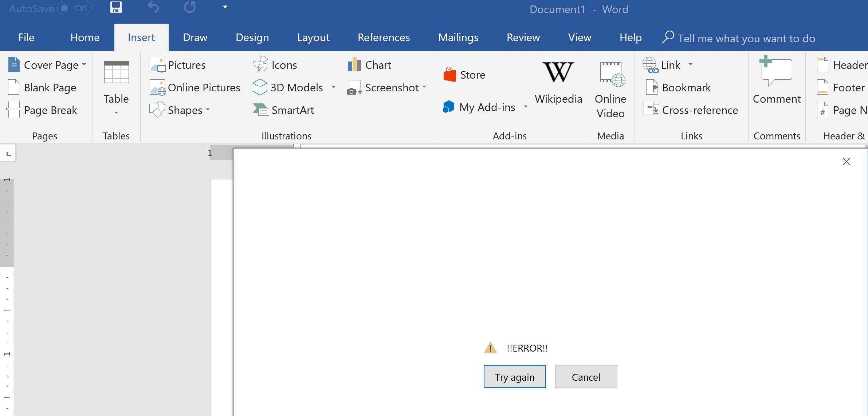Switch to the Layout tab
This screenshot has height=416, width=868.
[x=313, y=37]
